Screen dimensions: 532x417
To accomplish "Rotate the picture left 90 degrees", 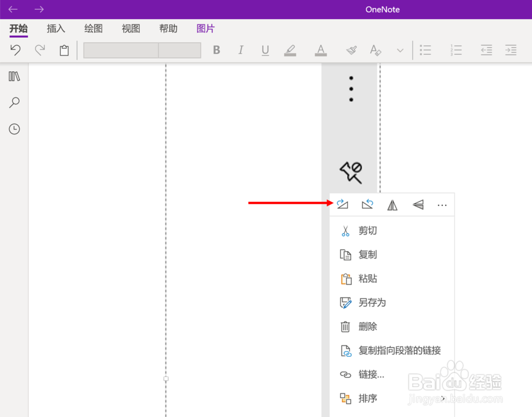I will (x=368, y=204).
